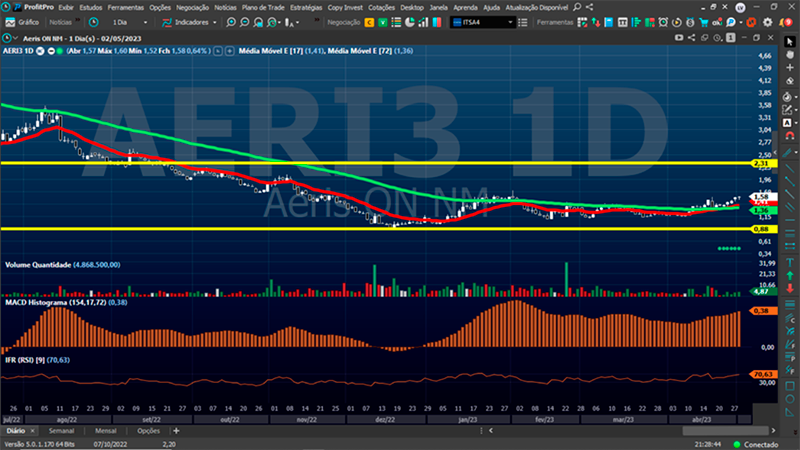Open the notification bell icon

(784, 22)
